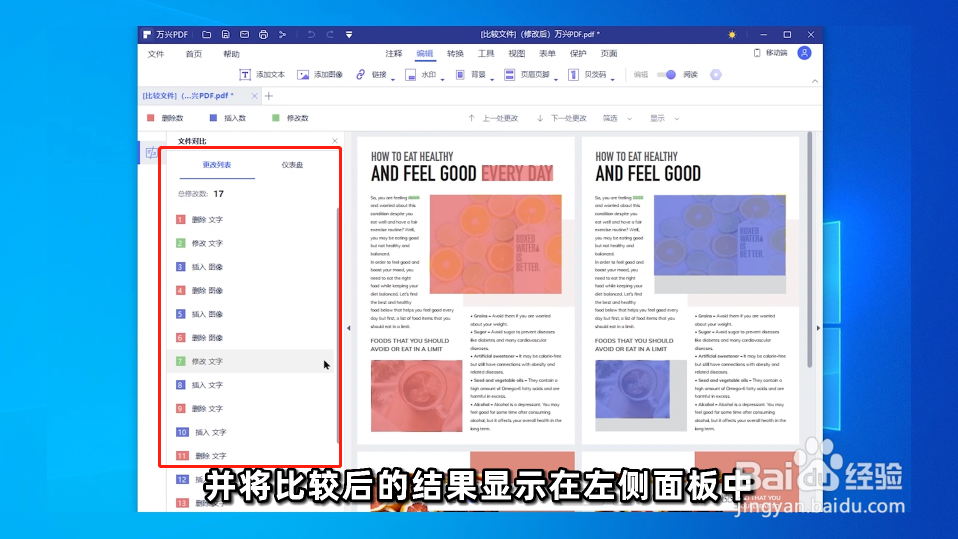Viewport: 958px width, 539px height.
Task: Open the 帮助 menu
Action: point(232,54)
